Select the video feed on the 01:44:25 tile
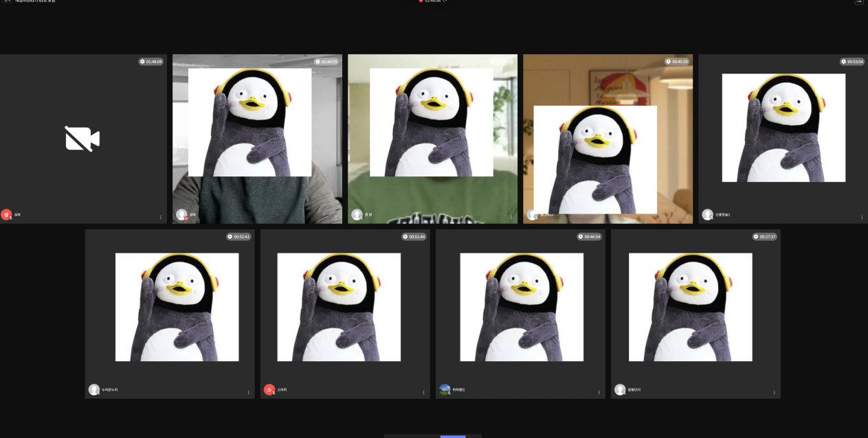The image size is (868, 438). 257,139
